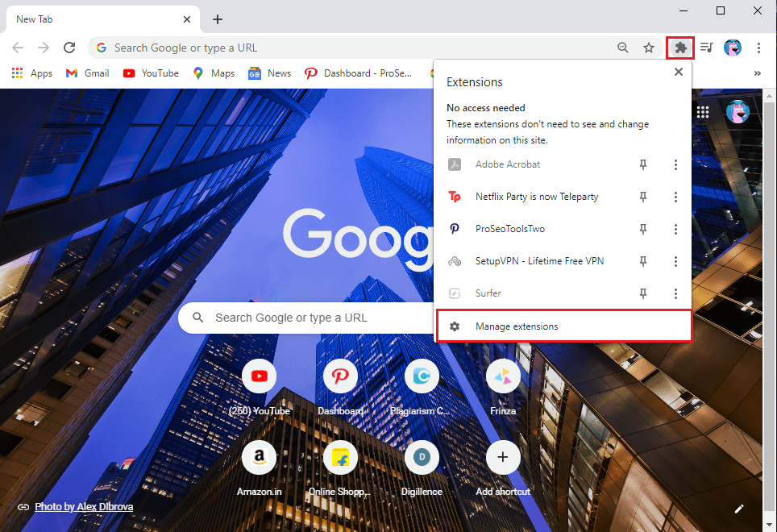Select the ProSeoToolsTwo extension icon
Image resolution: width=777 pixels, height=532 pixels.
click(x=455, y=229)
